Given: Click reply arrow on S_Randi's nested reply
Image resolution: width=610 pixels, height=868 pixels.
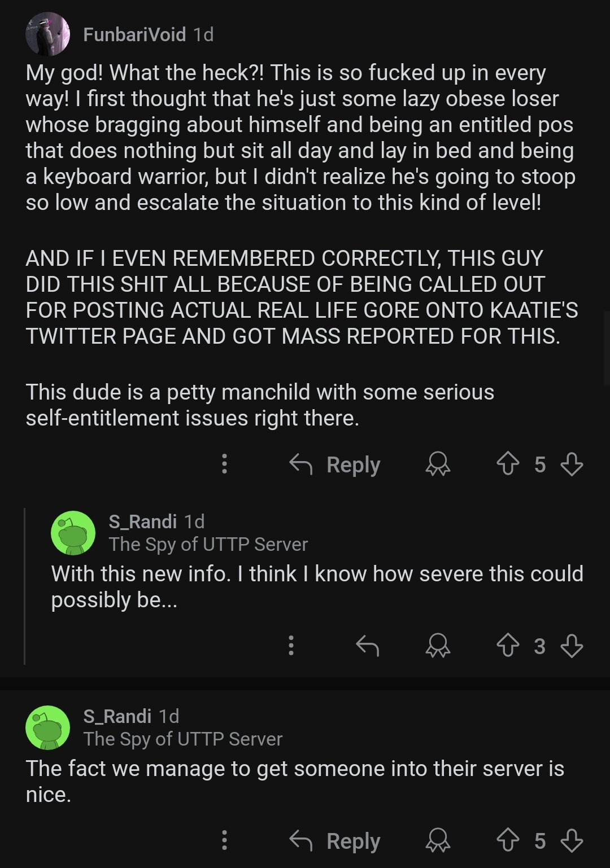Looking at the screenshot, I should pos(367,646).
